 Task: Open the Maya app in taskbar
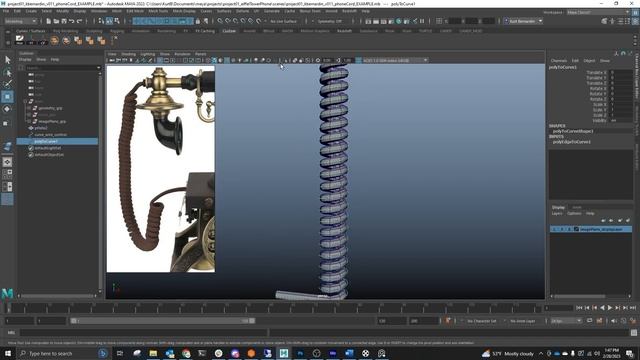click(284, 353)
